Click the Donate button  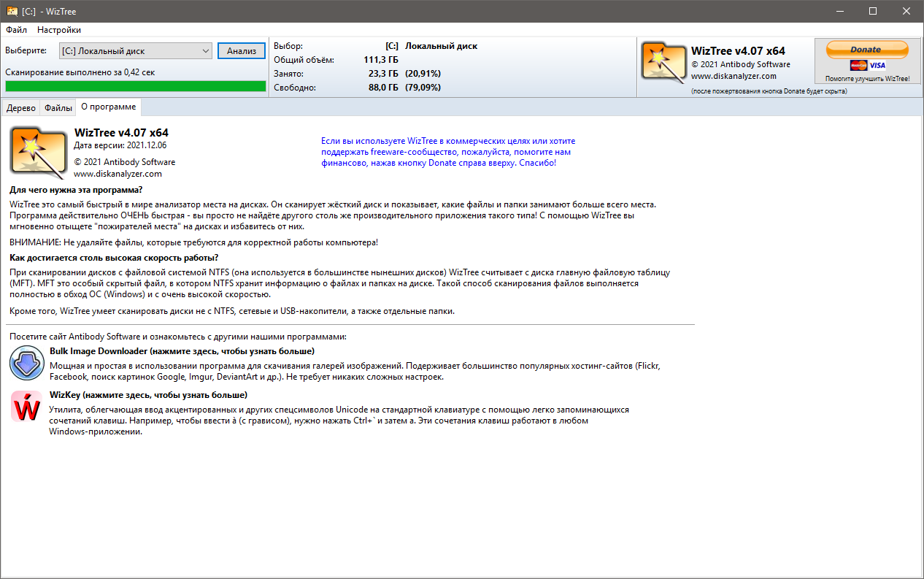(867, 50)
